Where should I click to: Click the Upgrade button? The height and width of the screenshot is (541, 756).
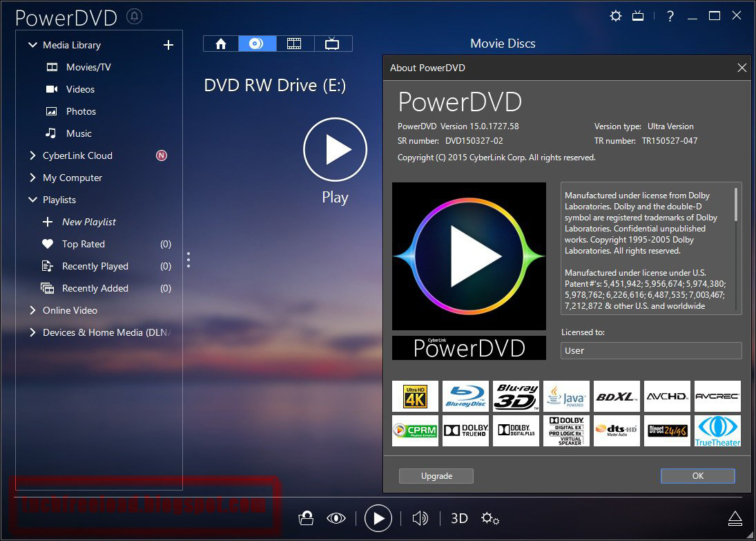436,476
